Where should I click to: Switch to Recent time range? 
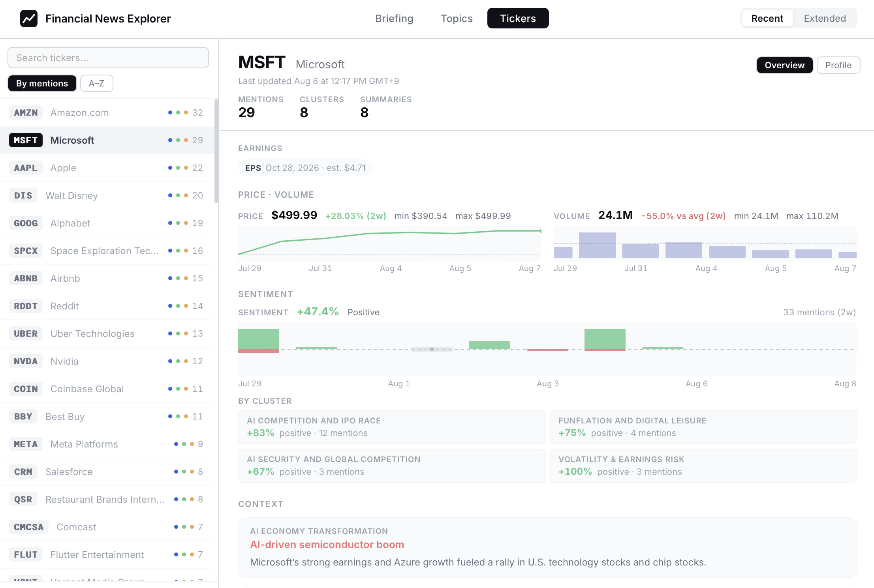pyautogui.click(x=767, y=19)
